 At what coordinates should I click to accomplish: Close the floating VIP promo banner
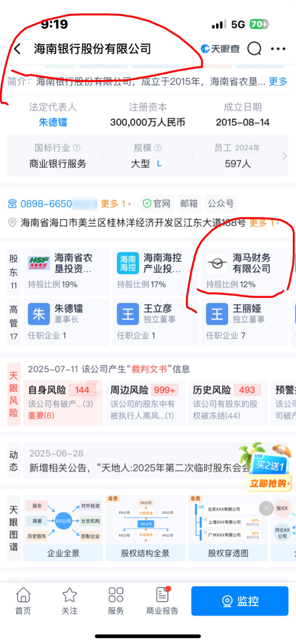[266, 508]
